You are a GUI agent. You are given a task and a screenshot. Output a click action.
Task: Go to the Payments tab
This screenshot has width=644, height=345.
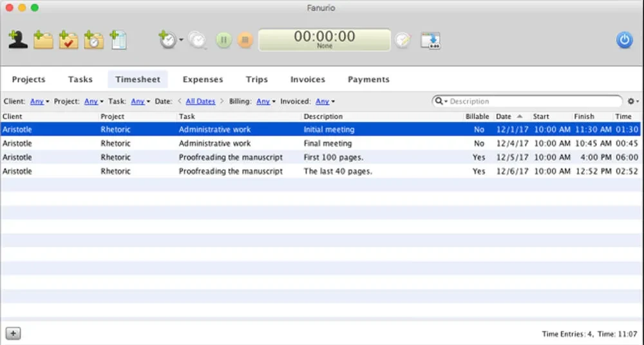click(x=368, y=79)
